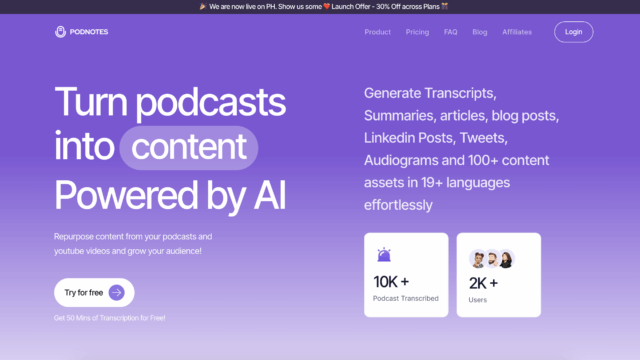The image size is (640, 360).
Task: Click the dark-haired woman avatar in Users card
Action: (506, 259)
